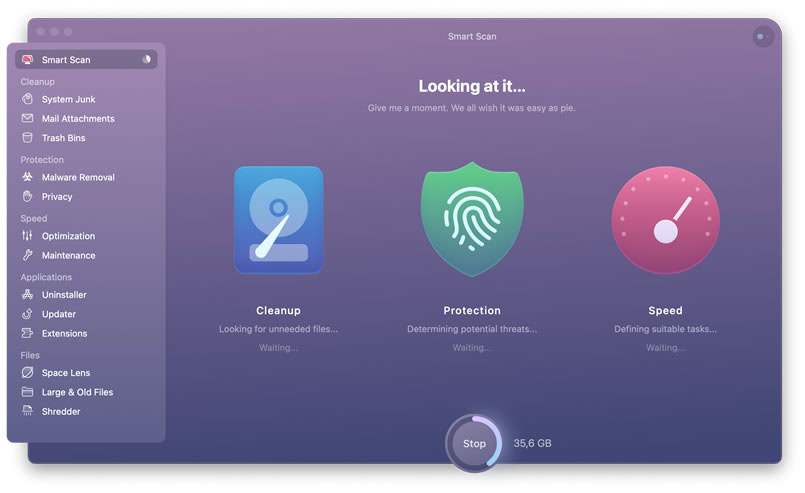Screen dimensions: 805x493
Task: Select Large & Old Files
Action: 86,392
